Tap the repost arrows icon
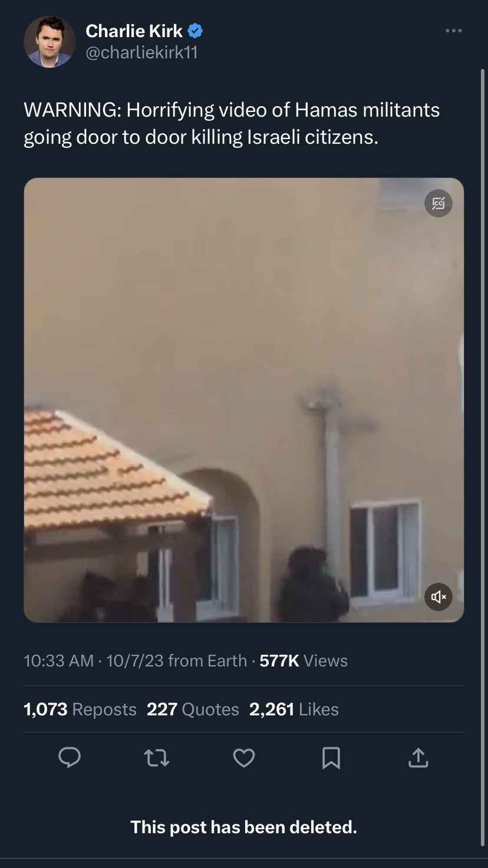 point(157,758)
